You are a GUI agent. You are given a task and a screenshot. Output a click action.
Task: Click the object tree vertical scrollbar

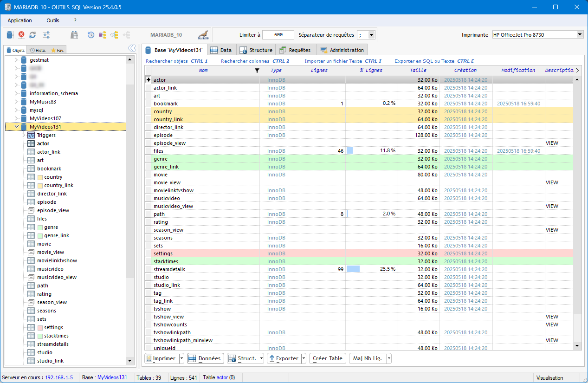pos(130,210)
